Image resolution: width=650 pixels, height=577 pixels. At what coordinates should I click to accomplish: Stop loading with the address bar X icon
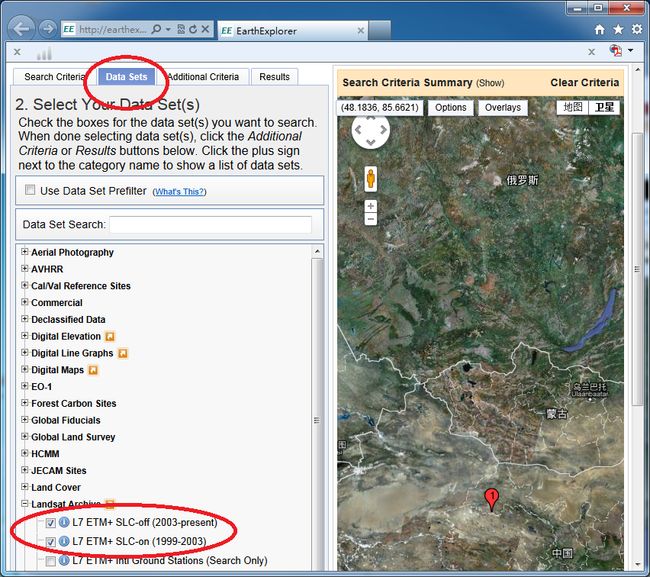205,29
